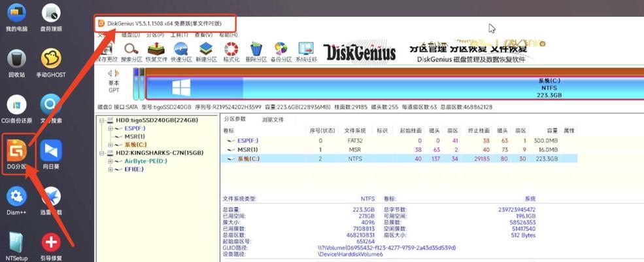Viewport: 644px width, 262px height.
Task: Click DiskGenius title bar app icon
Action: pyautogui.click(x=101, y=24)
